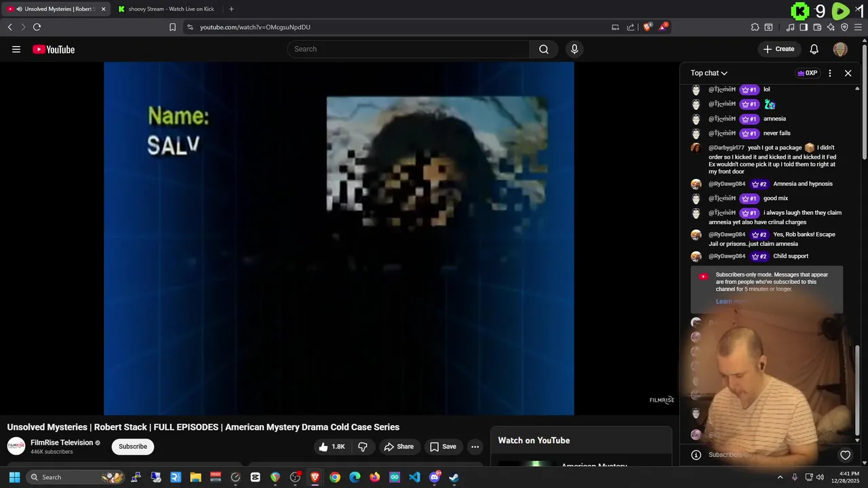Image resolution: width=868 pixels, height=488 pixels.
Task: Click the share page icon in address bar
Action: tap(631, 27)
